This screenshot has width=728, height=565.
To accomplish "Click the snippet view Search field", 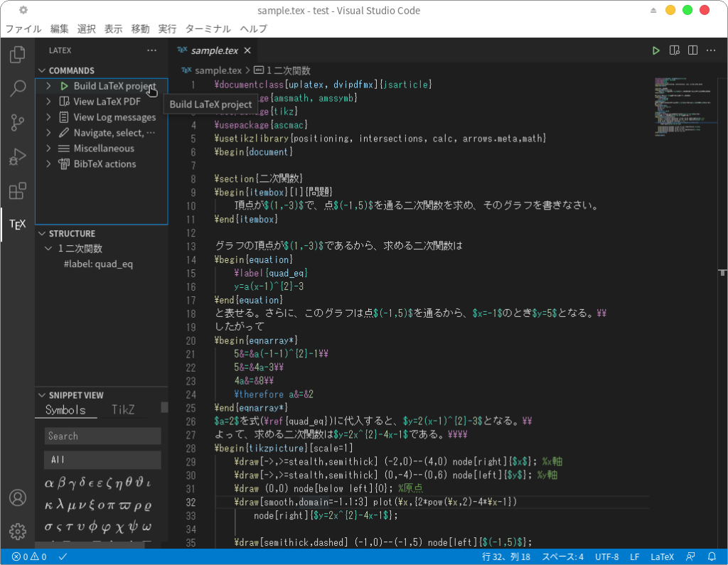I will [x=102, y=436].
